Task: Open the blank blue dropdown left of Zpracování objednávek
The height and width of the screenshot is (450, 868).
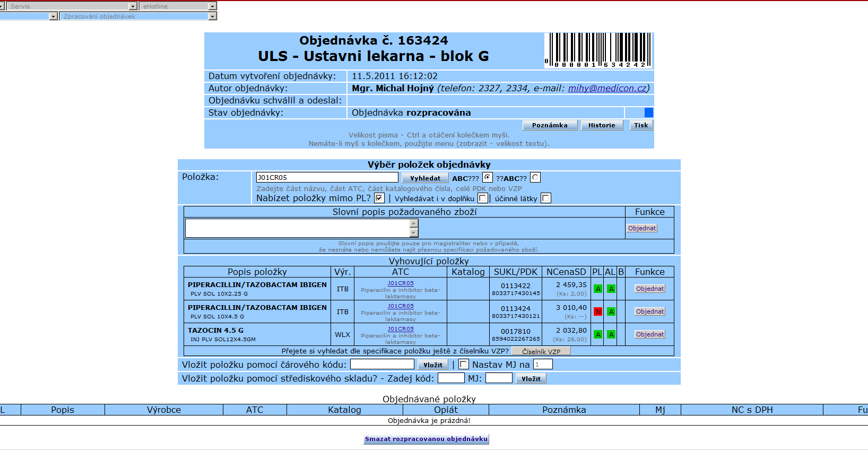Action: tap(29, 16)
